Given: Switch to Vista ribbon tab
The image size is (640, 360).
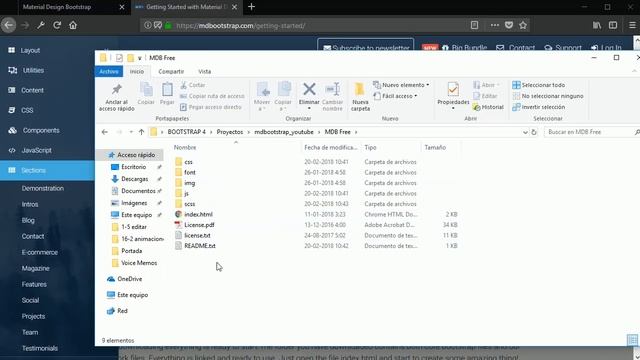Looking at the screenshot, I should point(204,71).
